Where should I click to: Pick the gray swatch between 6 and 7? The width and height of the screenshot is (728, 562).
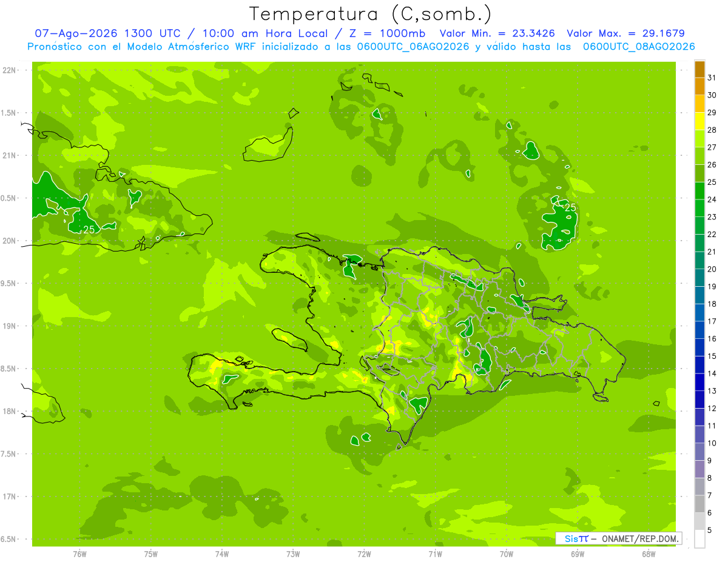coord(699,504)
